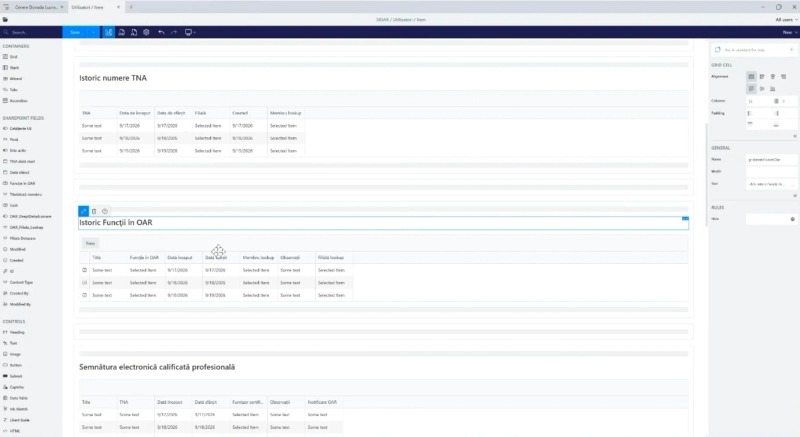
Task: Select the Istoric numere TNA heading
Action: coord(113,78)
